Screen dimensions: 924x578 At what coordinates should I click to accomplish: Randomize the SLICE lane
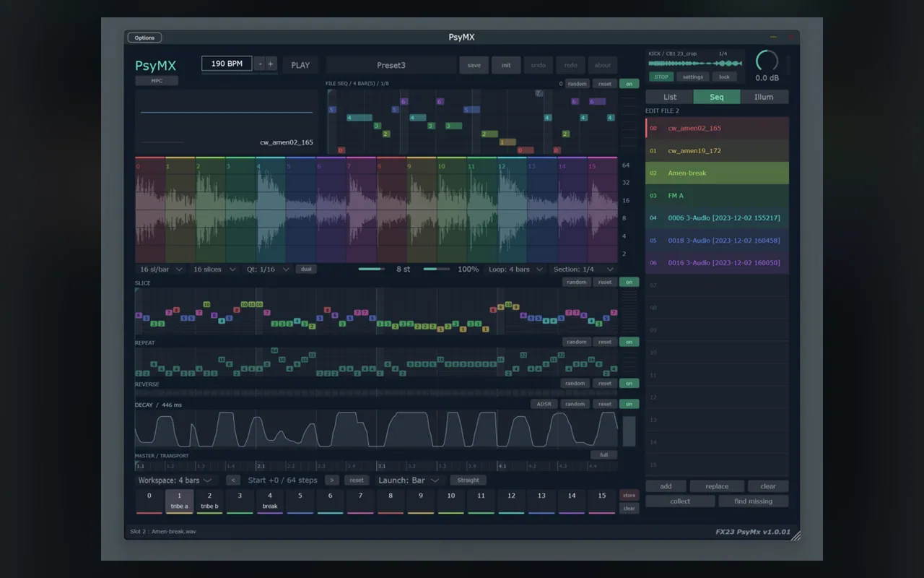pyautogui.click(x=576, y=282)
